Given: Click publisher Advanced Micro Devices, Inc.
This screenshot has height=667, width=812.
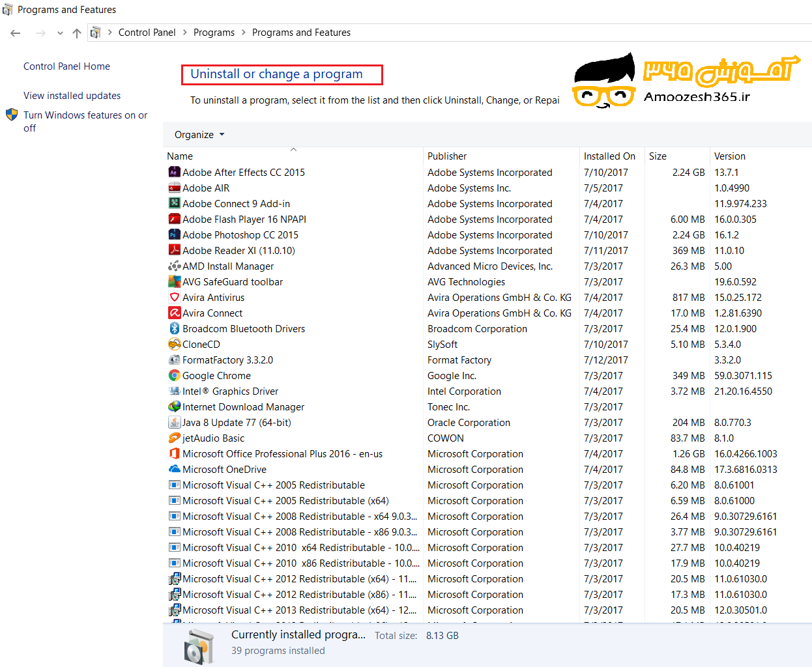Looking at the screenshot, I should pos(490,266).
